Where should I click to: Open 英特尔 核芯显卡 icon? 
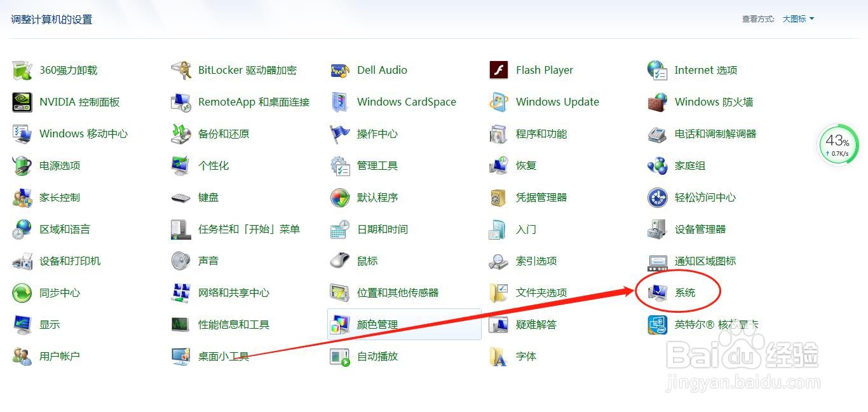tap(658, 324)
